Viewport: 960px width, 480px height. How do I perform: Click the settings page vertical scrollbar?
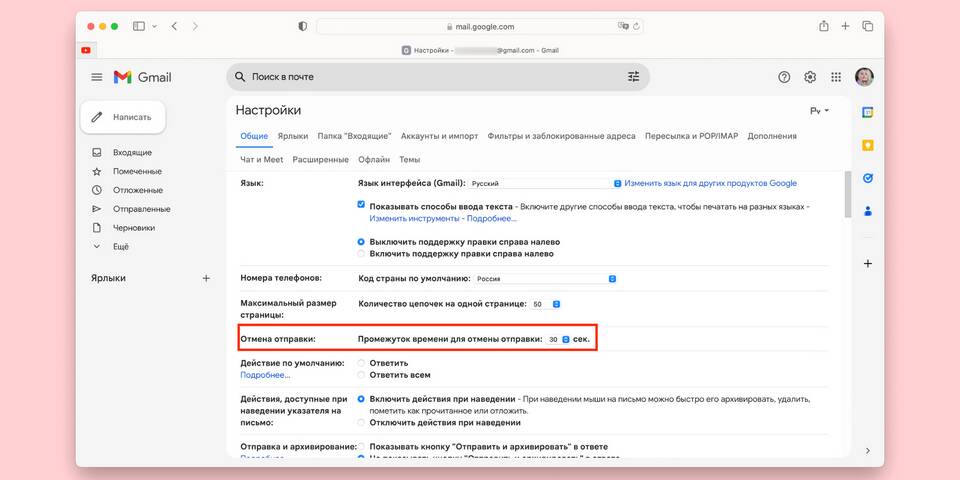pos(847,194)
